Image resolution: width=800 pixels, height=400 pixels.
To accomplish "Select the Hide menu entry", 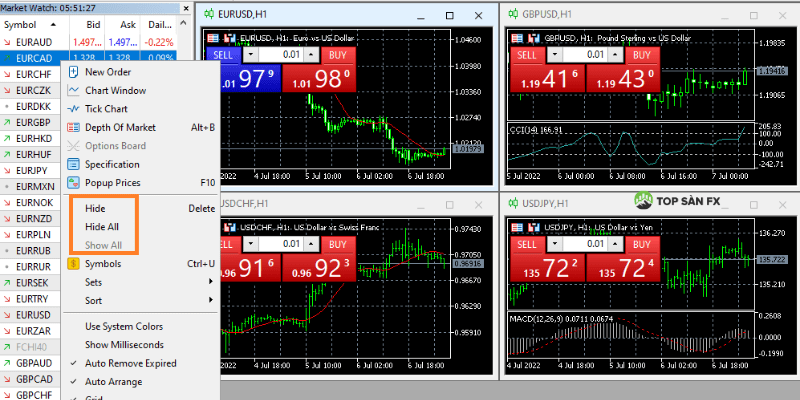I will [140, 208].
